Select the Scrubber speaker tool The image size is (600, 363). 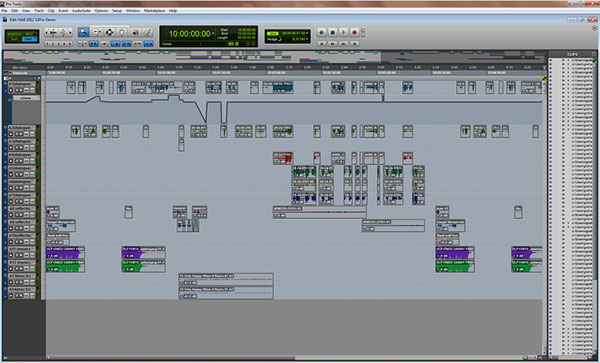(135, 32)
